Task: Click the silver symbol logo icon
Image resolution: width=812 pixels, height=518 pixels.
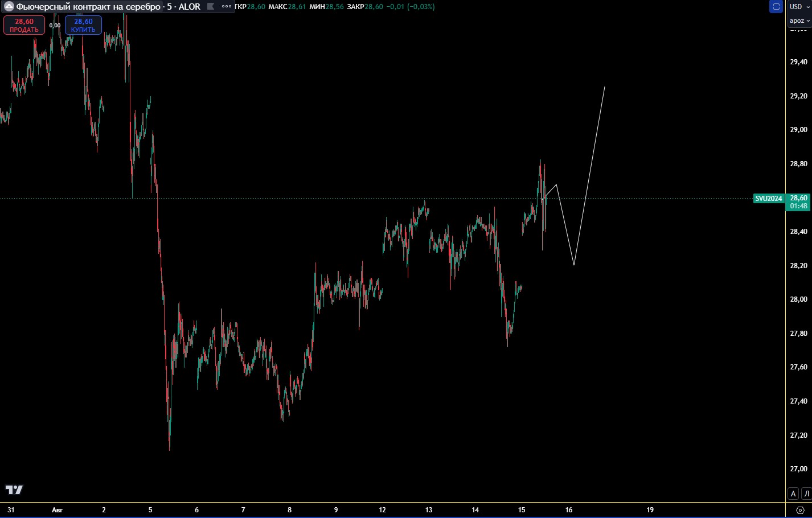Action: 9,7
